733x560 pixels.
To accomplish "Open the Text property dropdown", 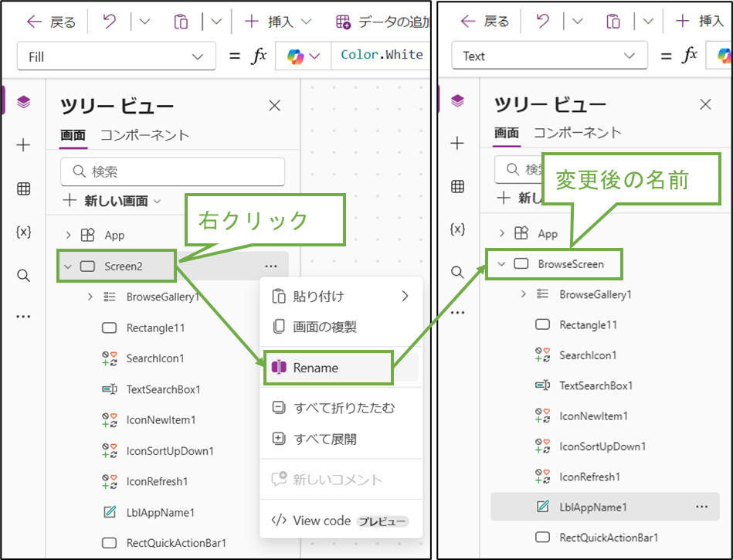I will [x=549, y=56].
